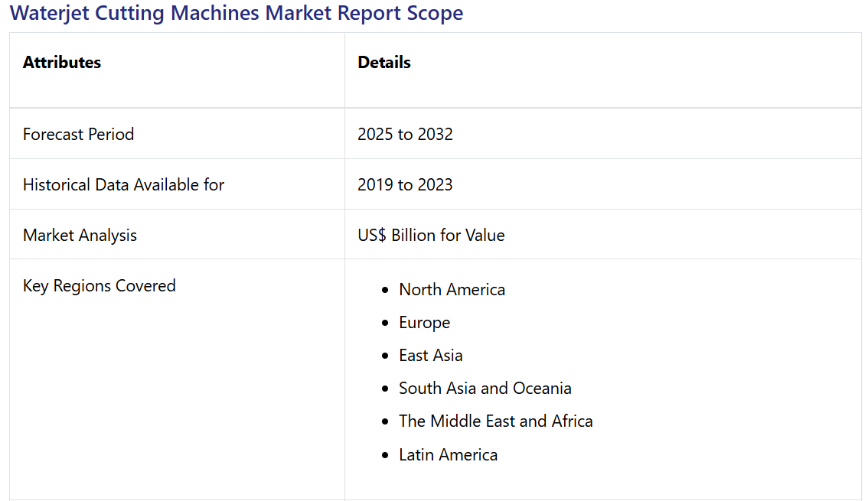Viewport: 868px width, 501px height.
Task: Click the Key Regions Covered label
Action: pos(100,286)
